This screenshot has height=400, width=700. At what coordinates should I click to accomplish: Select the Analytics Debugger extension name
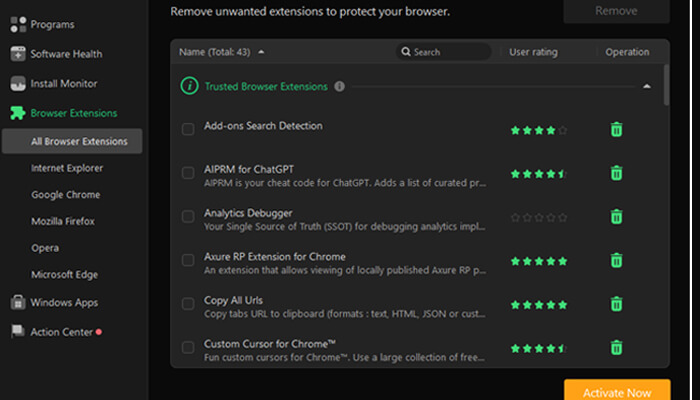(248, 213)
